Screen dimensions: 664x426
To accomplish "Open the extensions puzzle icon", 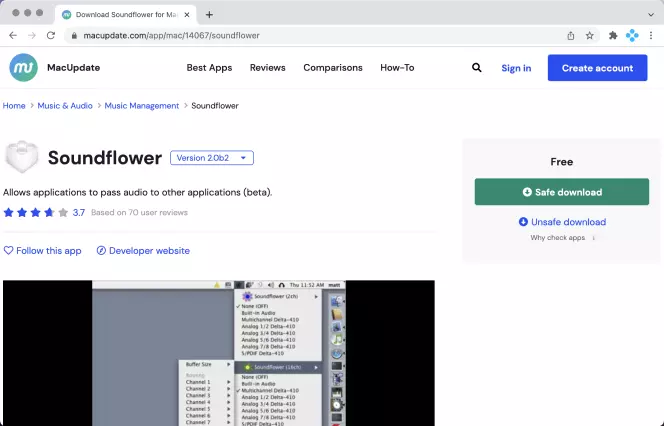I will point(613,36).
